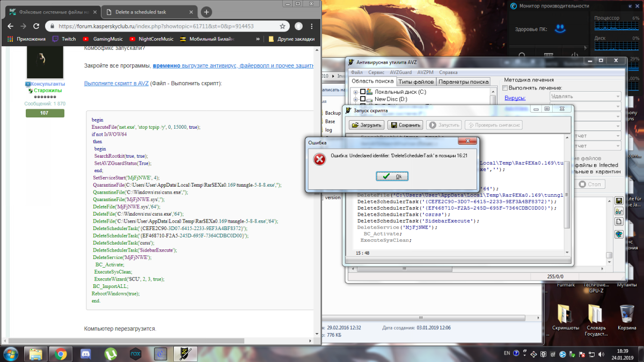Click the AVZ save log floppy icon
644x362 pixels.
(x=619, y=201)
